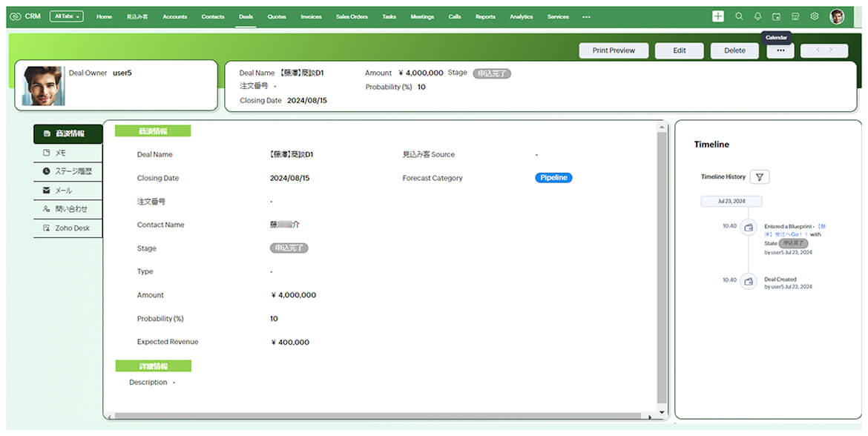Click the Edit button

(x=680, y=50)
